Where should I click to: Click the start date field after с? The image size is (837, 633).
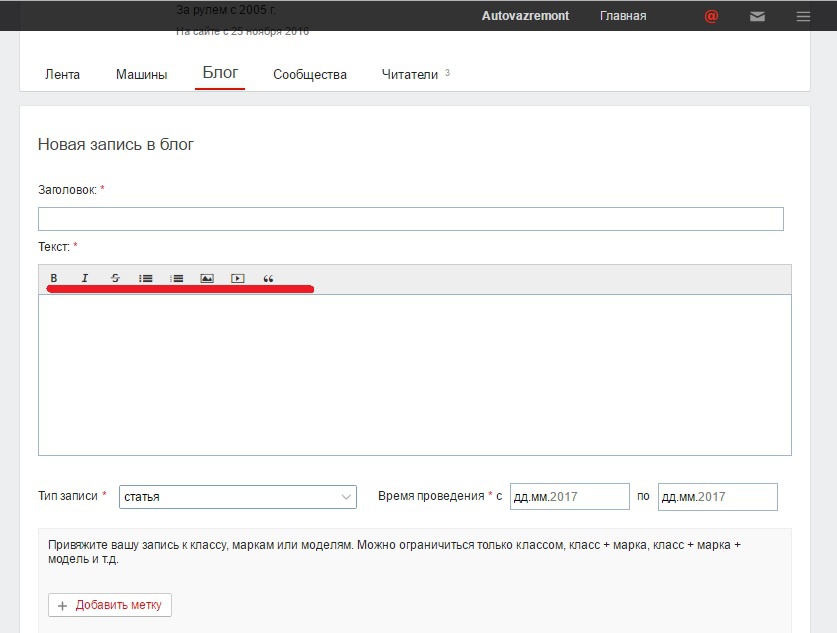coord(570,497)
